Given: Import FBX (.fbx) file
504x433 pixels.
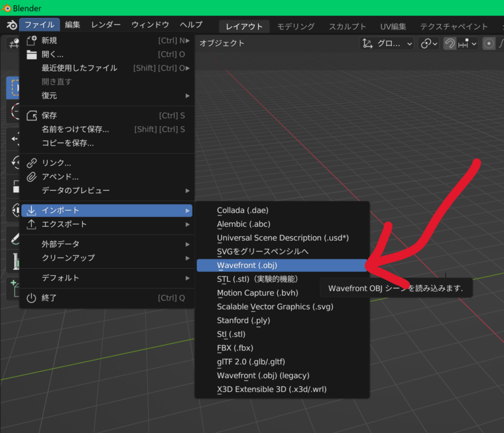Looking at the screenshot, I should pyautogui.click(x=282, y=348).
